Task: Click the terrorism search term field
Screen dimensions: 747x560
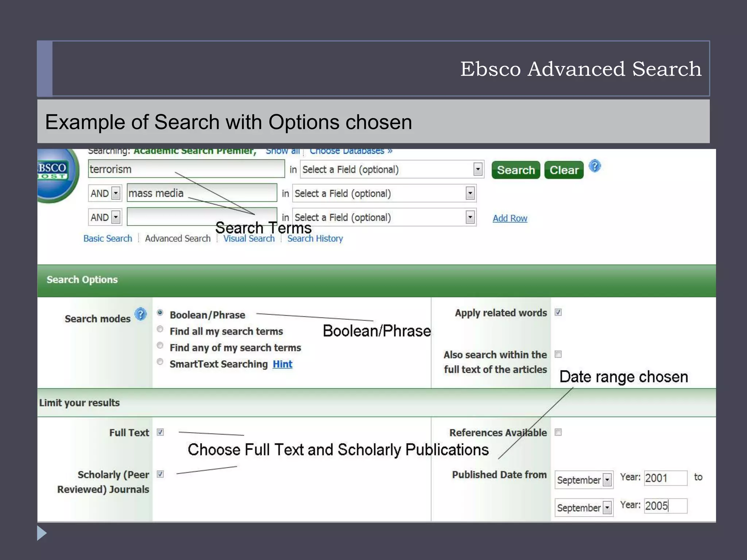Action: pos(186,169)
